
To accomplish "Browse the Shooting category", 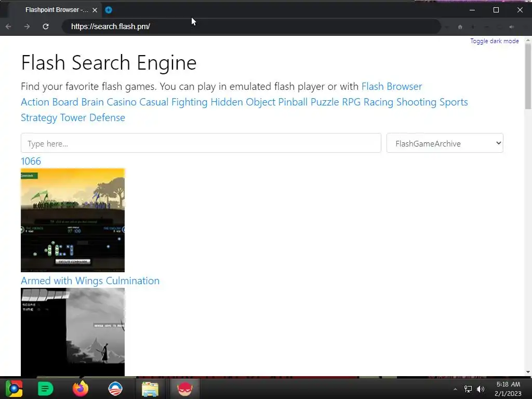I will [416, 102].
